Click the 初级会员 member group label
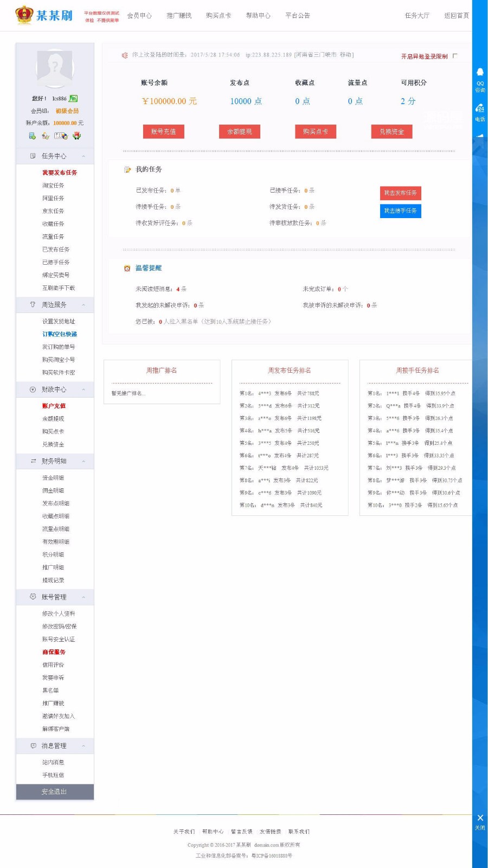Viewport: 488px width, 868px height. 67,111
